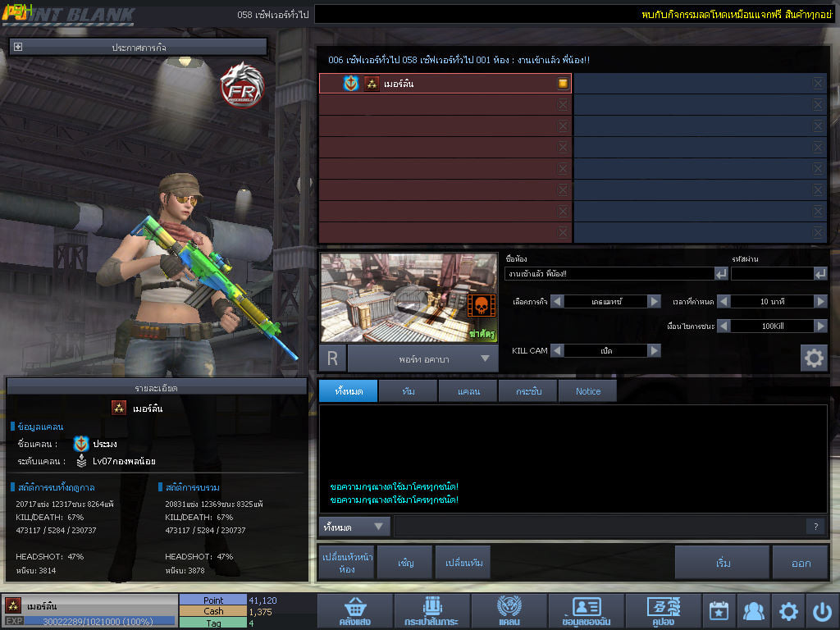Close the bottom blue team slot
Screen dimensions: 840x630
click(818, 232)
